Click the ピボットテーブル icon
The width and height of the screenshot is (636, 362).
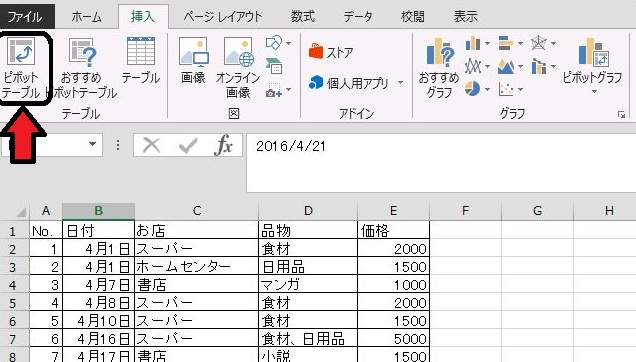[21, 67]
